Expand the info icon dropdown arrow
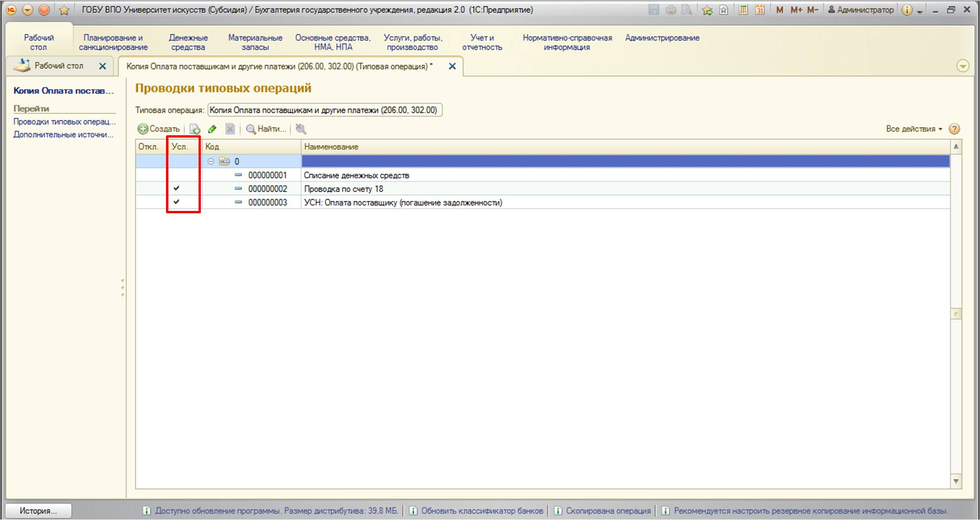Image resolution: width=980 pixels, height=520 pixels. tap(919, 11)
